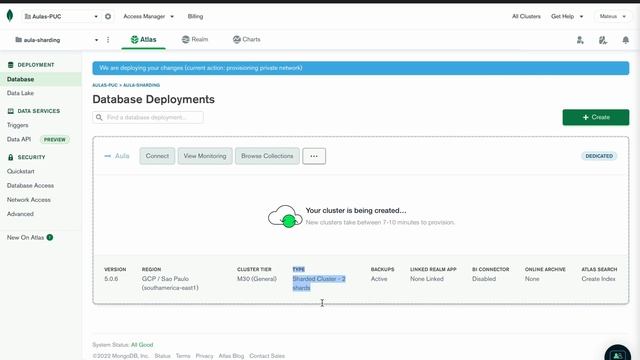
Task: Open Triggers in the sidebar
Action: pos(18,125)
